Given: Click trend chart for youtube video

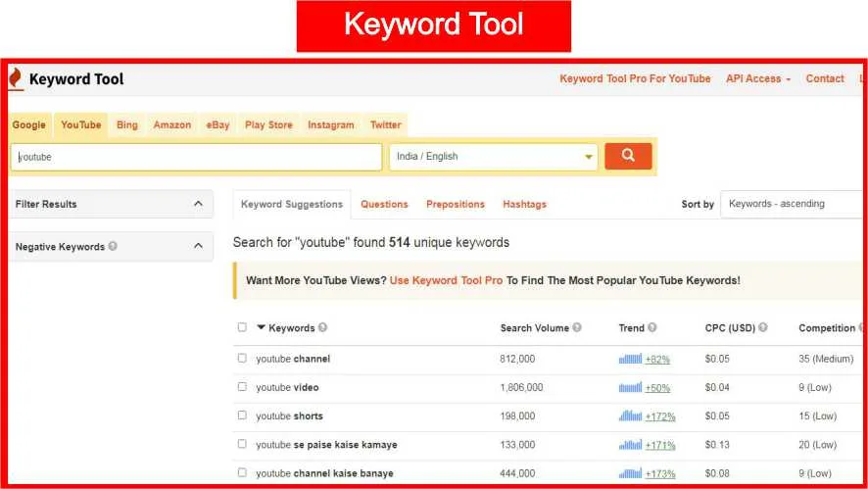Looking at the screenshot, I should (630, 387).
